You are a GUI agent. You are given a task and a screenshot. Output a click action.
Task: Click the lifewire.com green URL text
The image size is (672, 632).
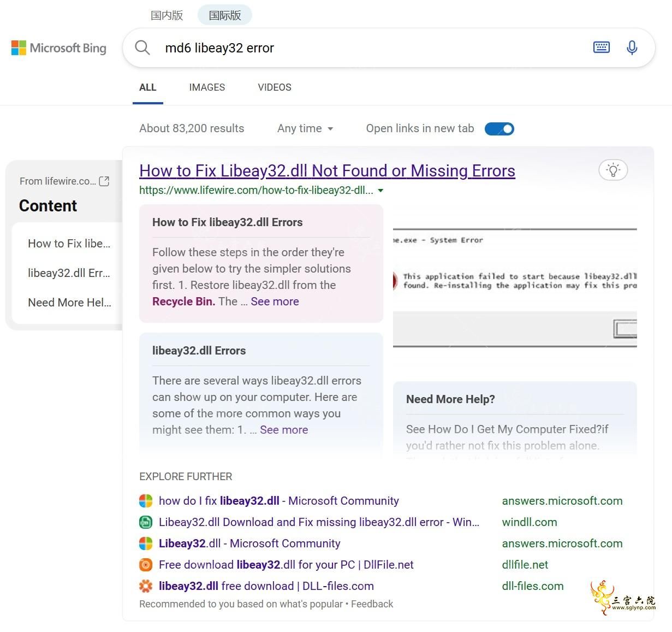[257, 191]
